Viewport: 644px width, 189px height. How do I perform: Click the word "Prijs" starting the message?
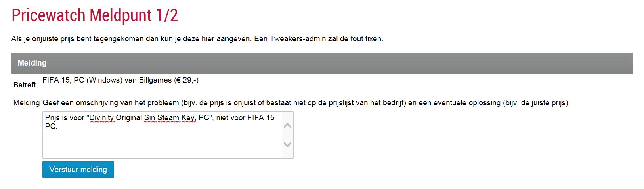pyautogui.click(x=52, y=118)
